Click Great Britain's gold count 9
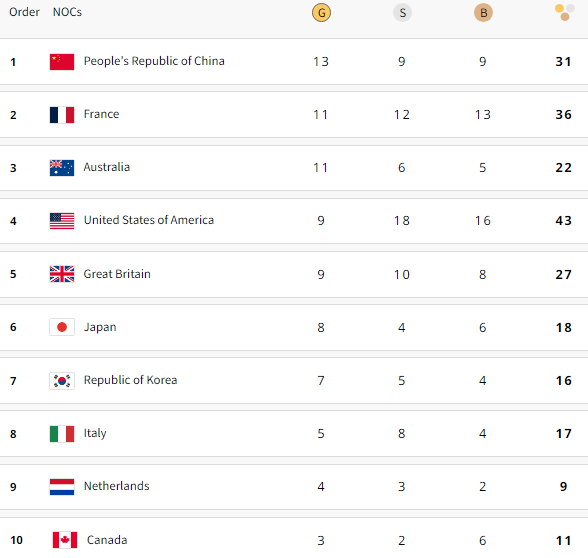The image size is (588, 558). pos(321,274)
